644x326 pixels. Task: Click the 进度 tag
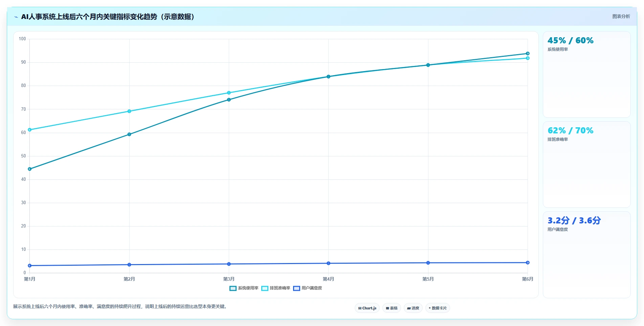[x=413, y=308]
